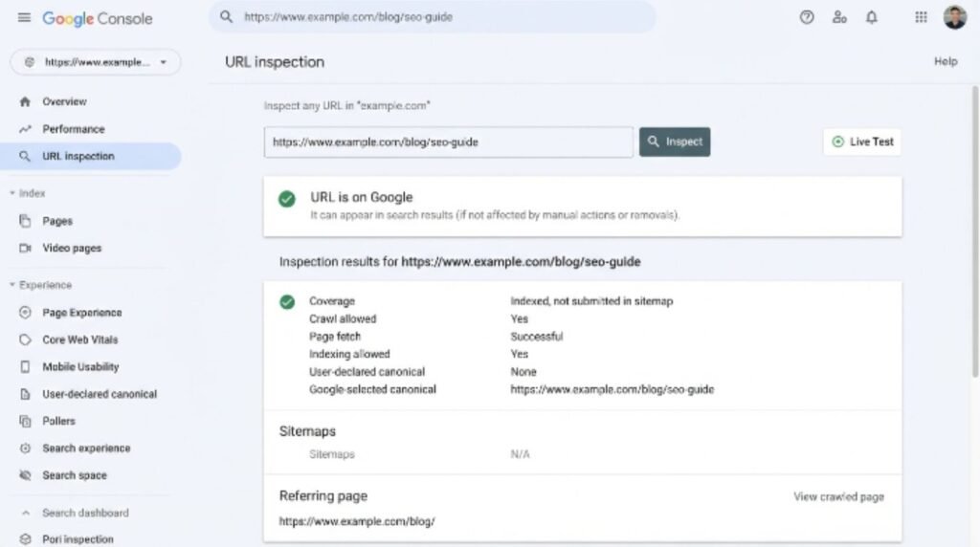Open the user account avatar
The width and height of the screenshot is (980, 547).
pos(954,17)
